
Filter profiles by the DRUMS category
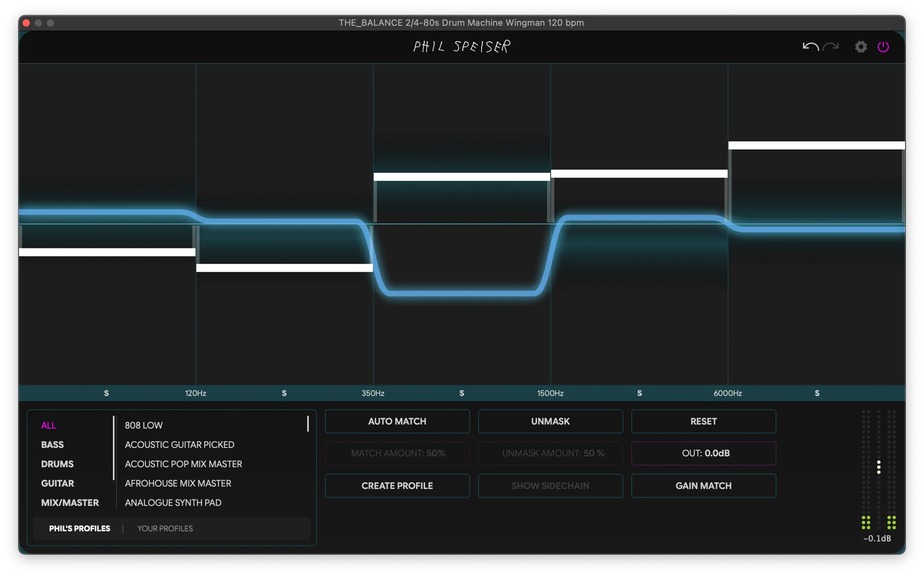(57, 464)
